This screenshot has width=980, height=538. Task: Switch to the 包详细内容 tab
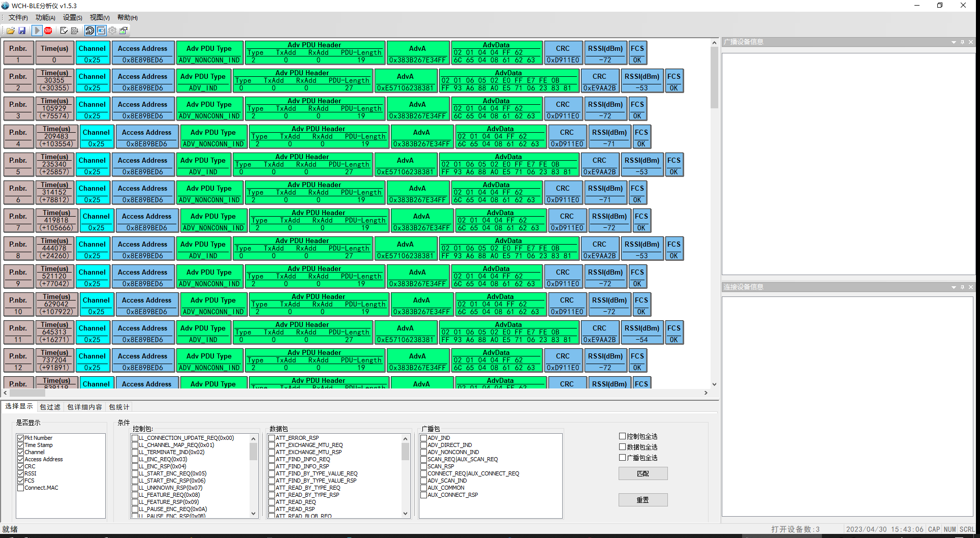click(84, 407)
